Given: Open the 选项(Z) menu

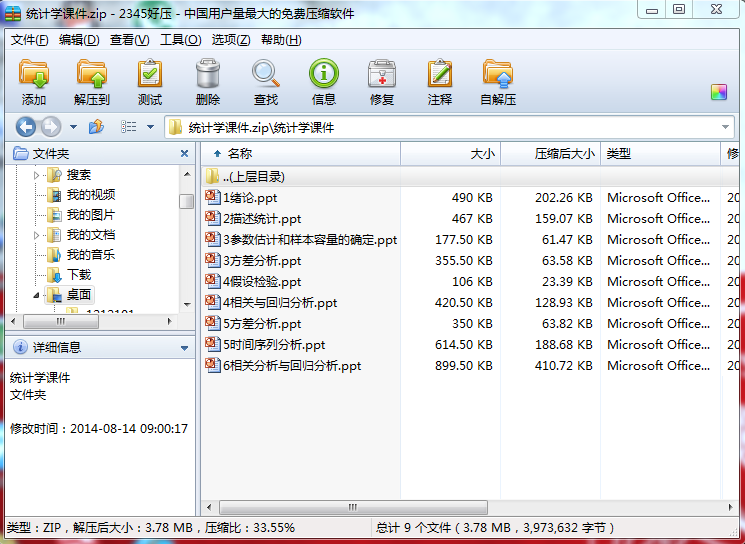Looking at the screenshot, I should pos(231,40).
